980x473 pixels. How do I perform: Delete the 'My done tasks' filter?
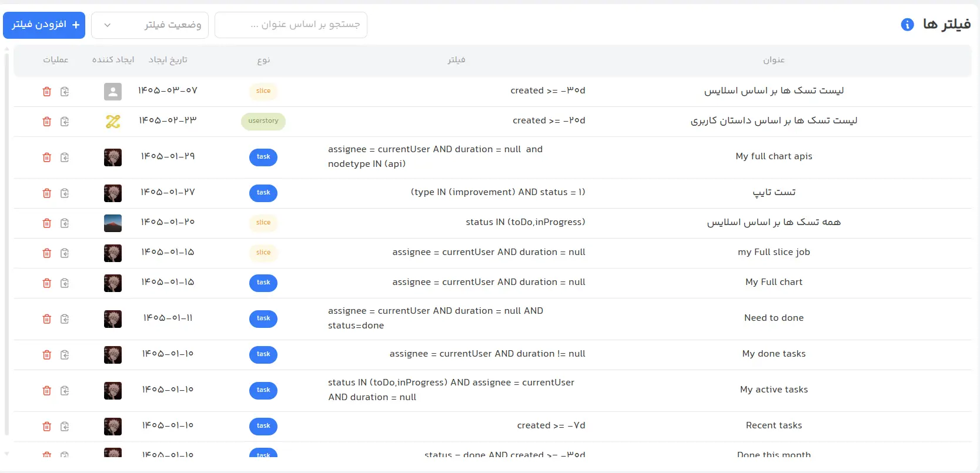tap(47, 354)
